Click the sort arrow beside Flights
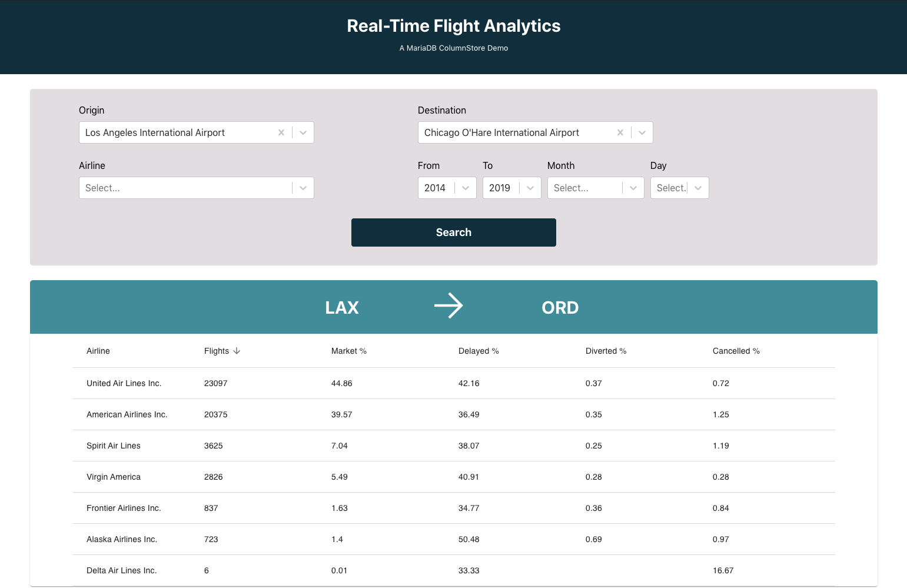907x588 pixels. pos(237,351)
